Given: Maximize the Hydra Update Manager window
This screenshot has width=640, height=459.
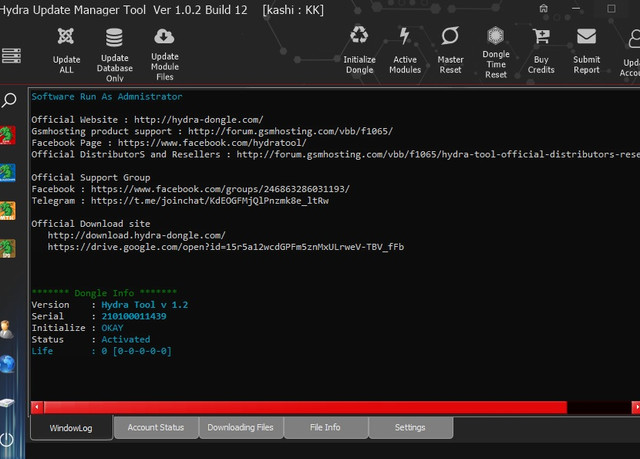Looking at the screenshot, I should pyautogui.click(x=611, y=9).
